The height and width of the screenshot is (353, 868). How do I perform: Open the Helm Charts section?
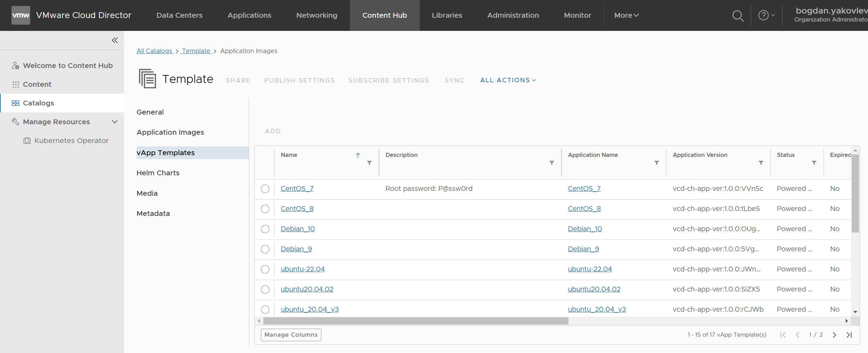coord(158,173)
